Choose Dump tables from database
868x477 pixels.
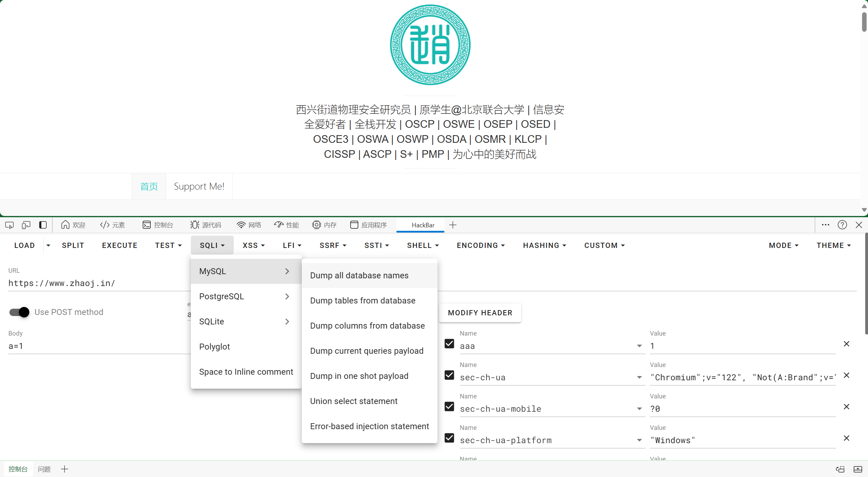pos(362,301)
